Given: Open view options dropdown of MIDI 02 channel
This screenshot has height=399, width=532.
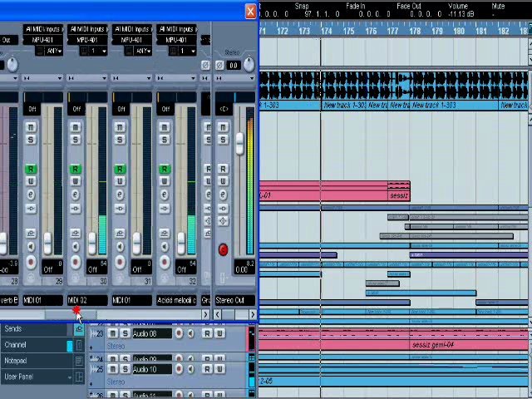Looking at the screenshot, I should pyautogui.click(x=104, y=78).
